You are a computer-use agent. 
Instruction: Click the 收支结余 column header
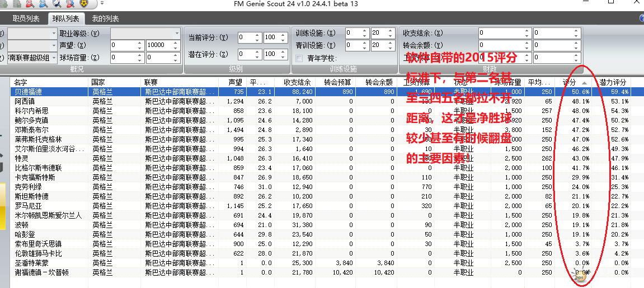tap(297, 82)
